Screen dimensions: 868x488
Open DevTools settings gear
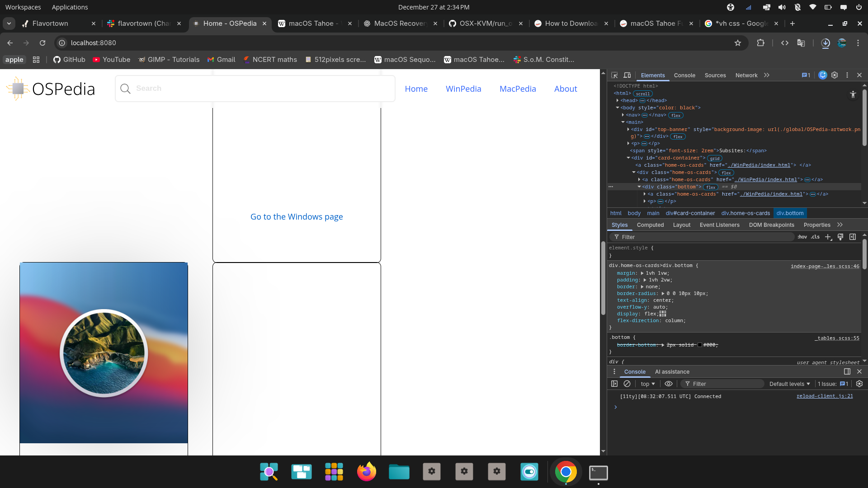[x=835, y=75]
